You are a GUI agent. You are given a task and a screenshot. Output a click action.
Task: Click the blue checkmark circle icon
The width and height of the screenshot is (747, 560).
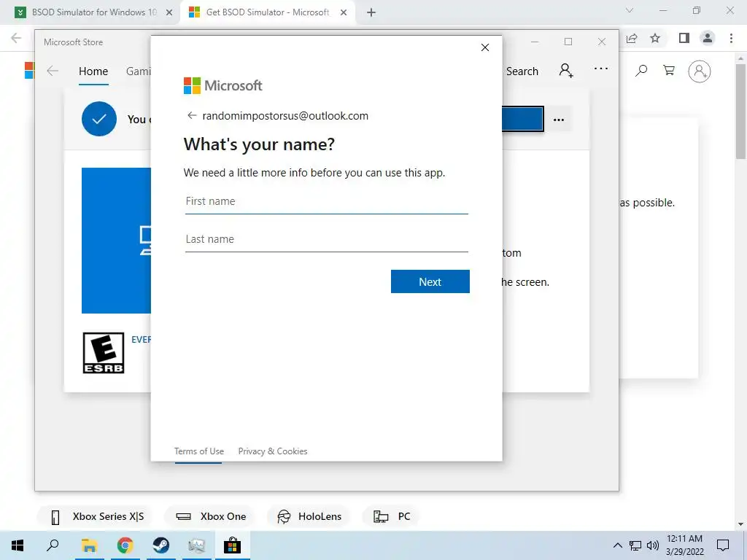click(x=99, y=119)
